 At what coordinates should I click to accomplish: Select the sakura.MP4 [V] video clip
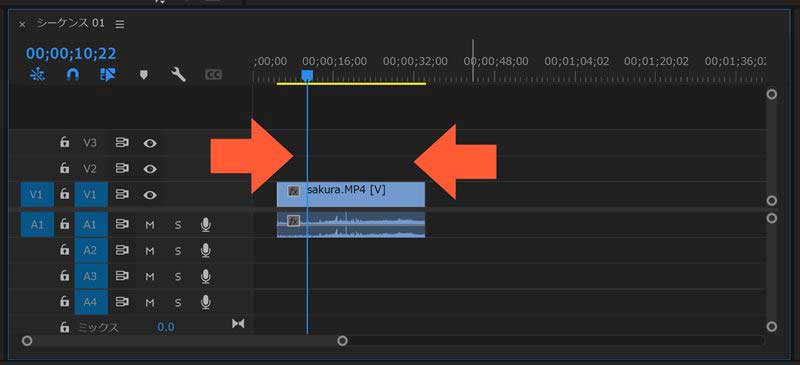[351, 194]
